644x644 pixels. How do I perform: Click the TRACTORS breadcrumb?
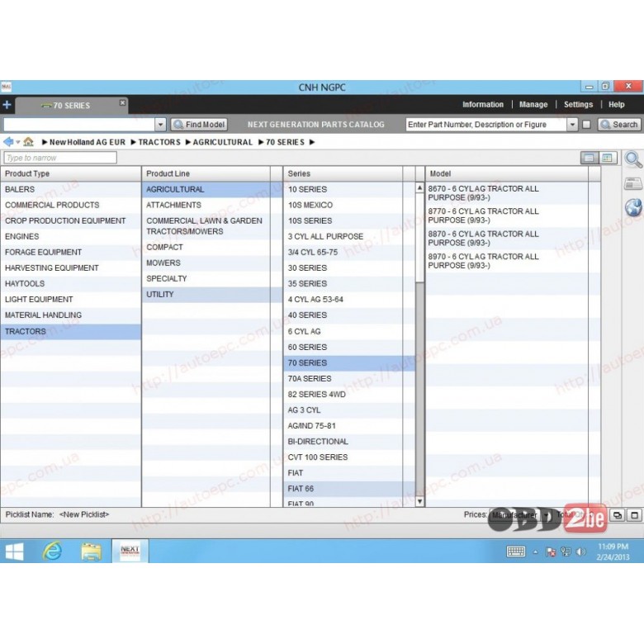(x=159, y=142)
